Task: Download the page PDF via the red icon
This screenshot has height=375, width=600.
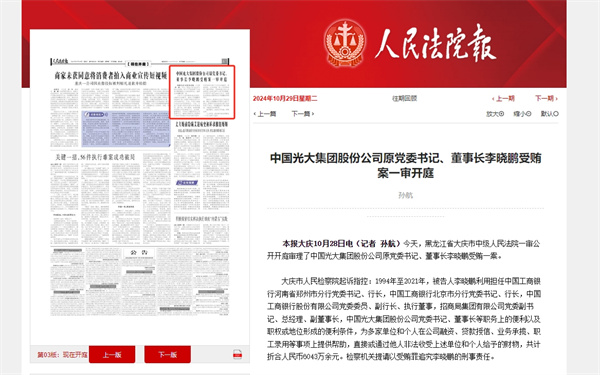Action: pos(237,354)
